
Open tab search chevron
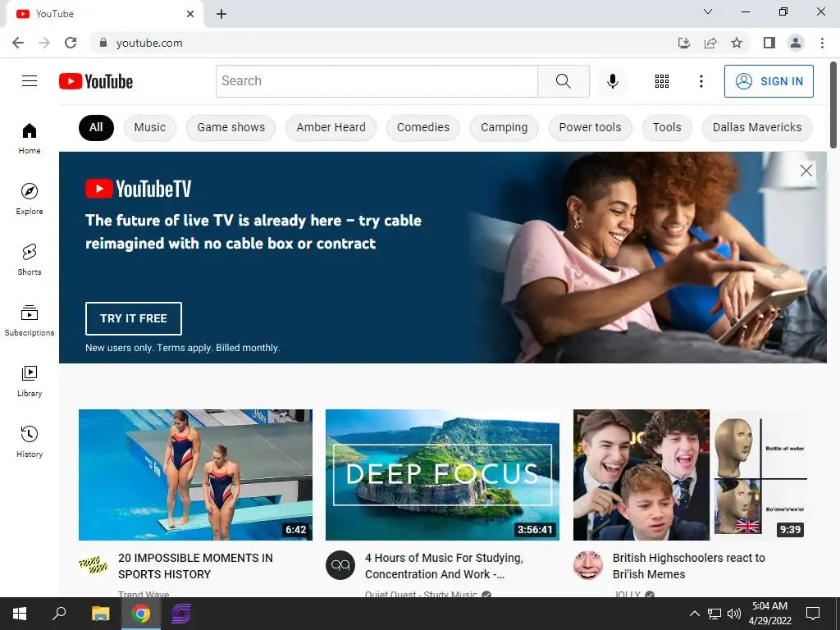[708, 11]
